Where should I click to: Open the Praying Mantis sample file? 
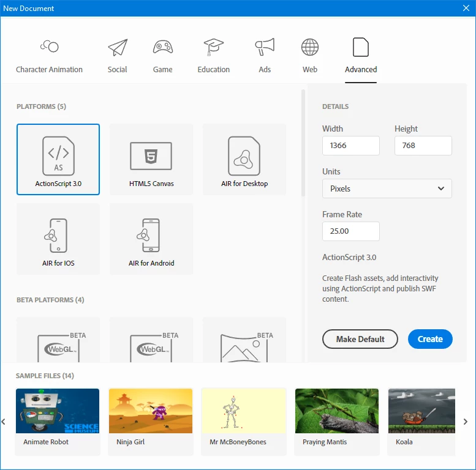tap(337, 422)
